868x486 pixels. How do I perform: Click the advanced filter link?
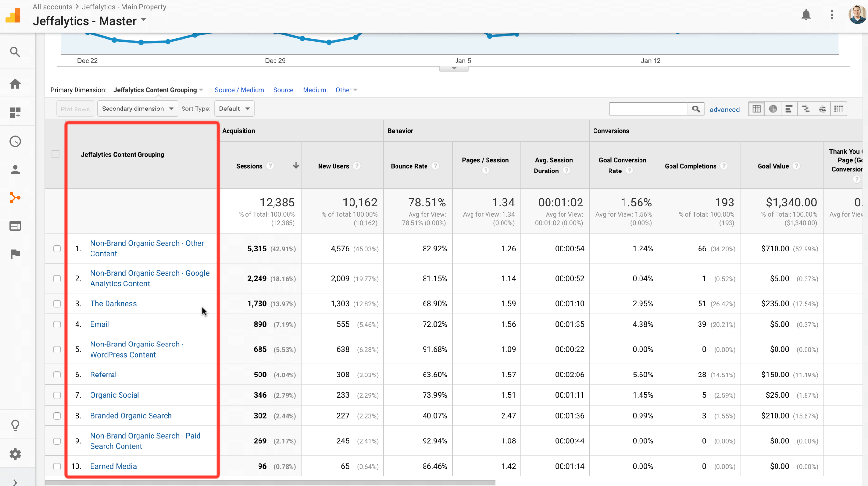coord(724,110)
